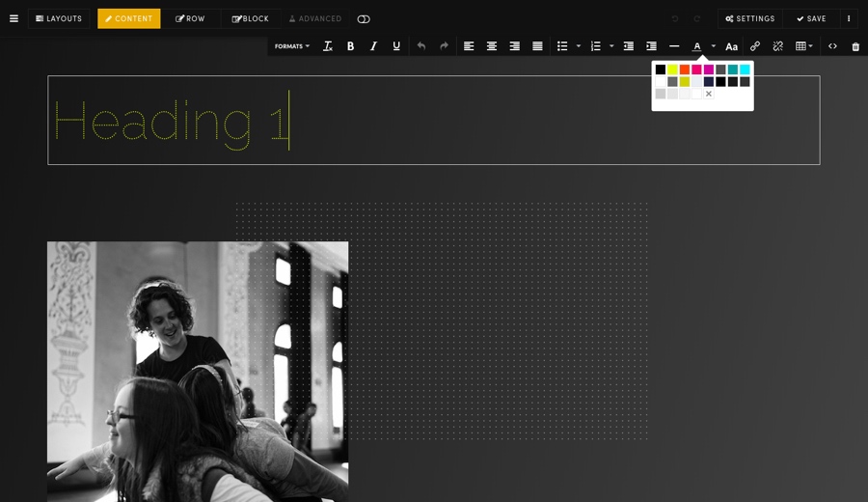Open the Formats dropdown
Viewport: 868px width, 502px height.
click(292, 46)
